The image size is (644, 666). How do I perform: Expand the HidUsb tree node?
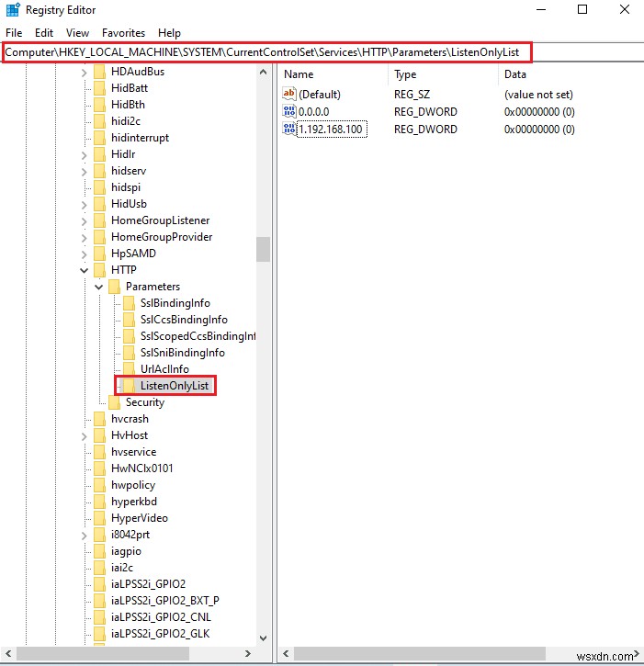click(x=85, y=205)
